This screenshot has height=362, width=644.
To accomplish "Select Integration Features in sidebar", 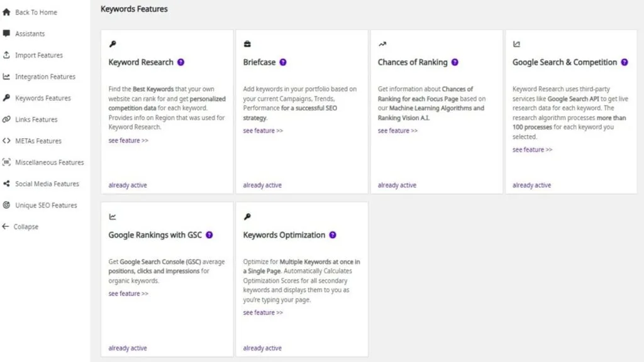I will pos(45,77).
